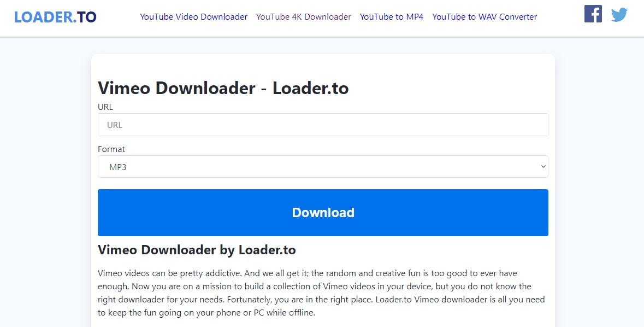The height and width of the screenshot is (327, 644).
Task: Click the "Format" field label
Action: point(111,149)
